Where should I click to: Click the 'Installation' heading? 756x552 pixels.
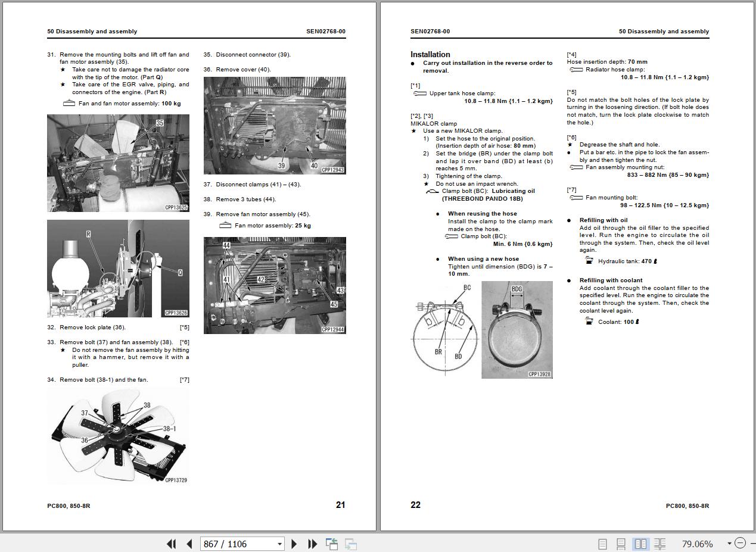point(430,54)
